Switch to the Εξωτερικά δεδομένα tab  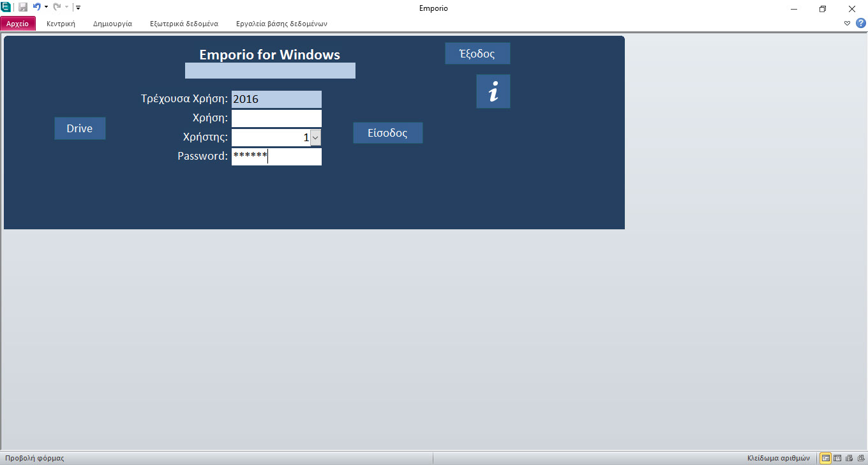pyautogui.click(x=184, y=24)
